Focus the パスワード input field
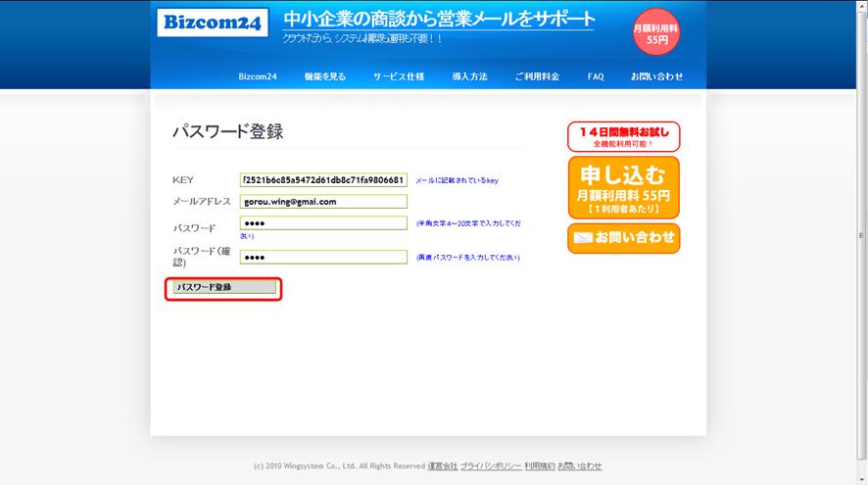 coord(323,223)
